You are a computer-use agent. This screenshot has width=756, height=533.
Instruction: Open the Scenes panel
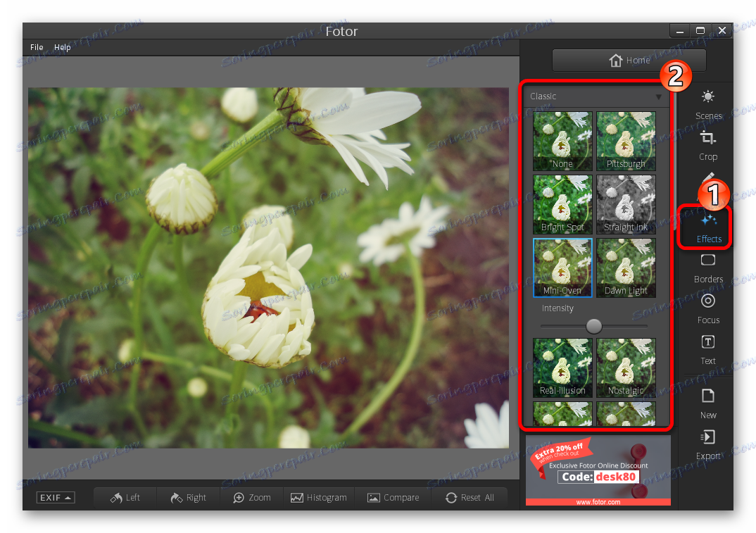(x=708, y=104)
